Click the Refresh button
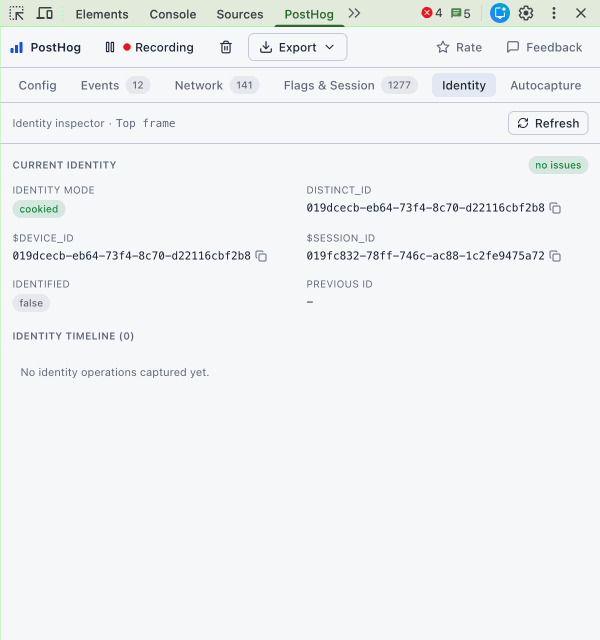Image resolution: width=600 pixels, height=640 pixels. point(548,123)
